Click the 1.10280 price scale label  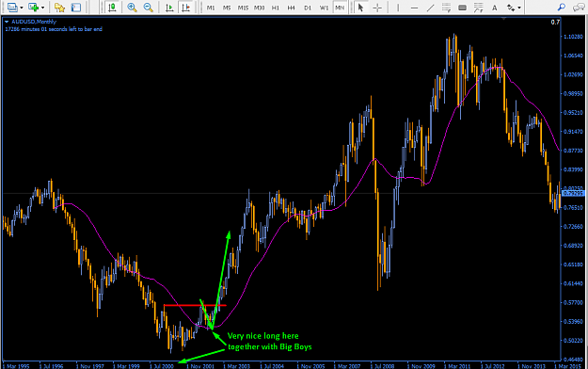pos(573,37)
